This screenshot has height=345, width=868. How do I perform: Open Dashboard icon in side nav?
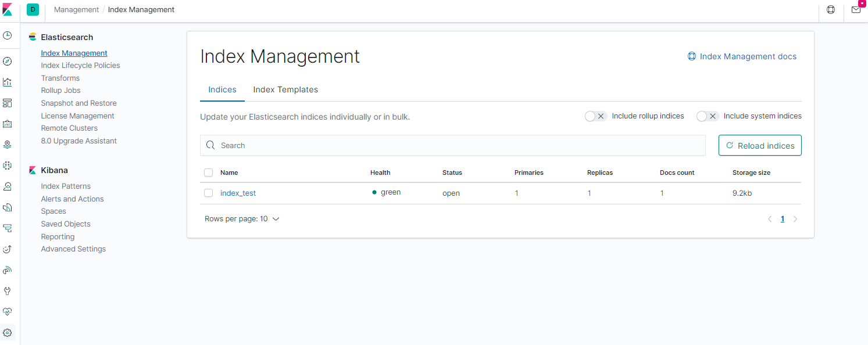point(7,103)
